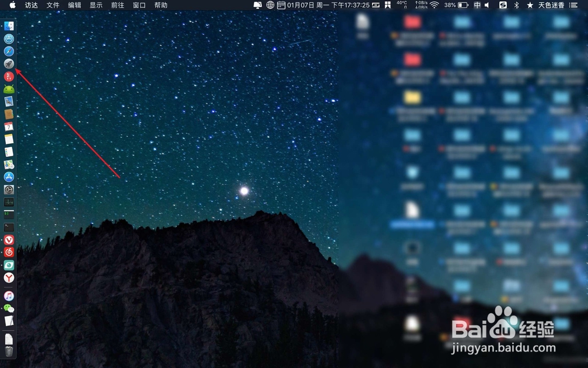This screenshot has width=588, height=368.
Task: Click the network speed 0B/s indicator
Action: (x=421, y=5)
